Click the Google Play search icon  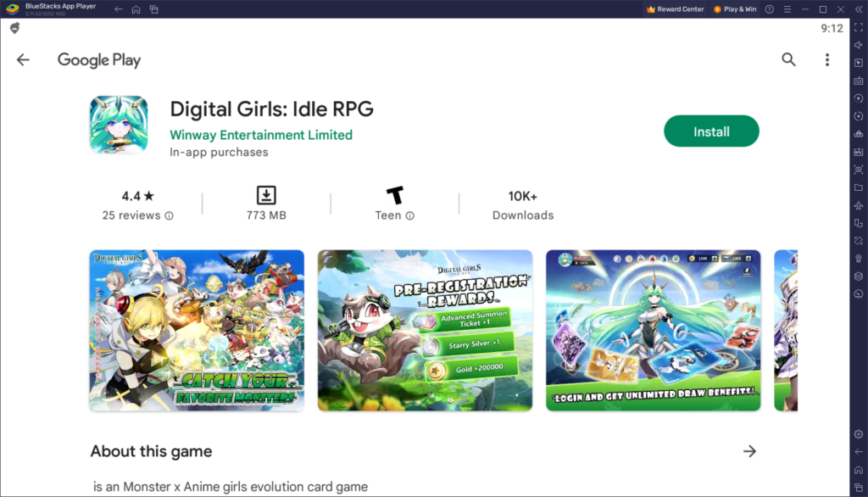(x=788, y=60)
